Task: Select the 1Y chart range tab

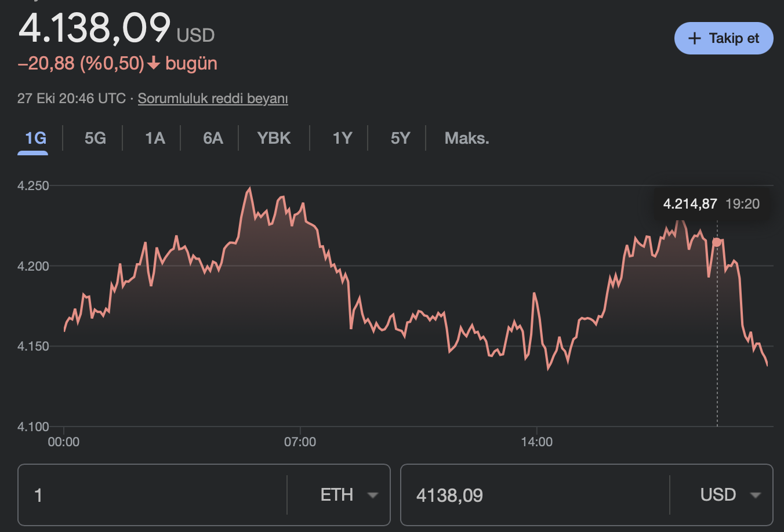Action: 342,139
